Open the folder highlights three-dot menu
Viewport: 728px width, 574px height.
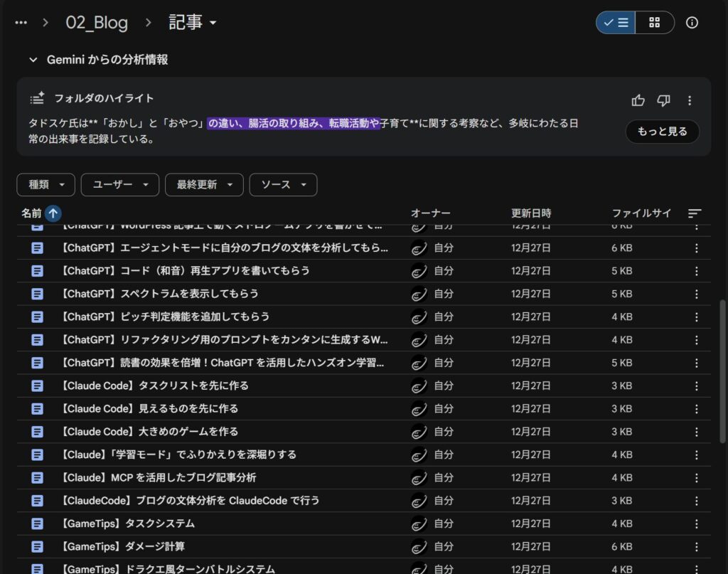coord(690,100)
